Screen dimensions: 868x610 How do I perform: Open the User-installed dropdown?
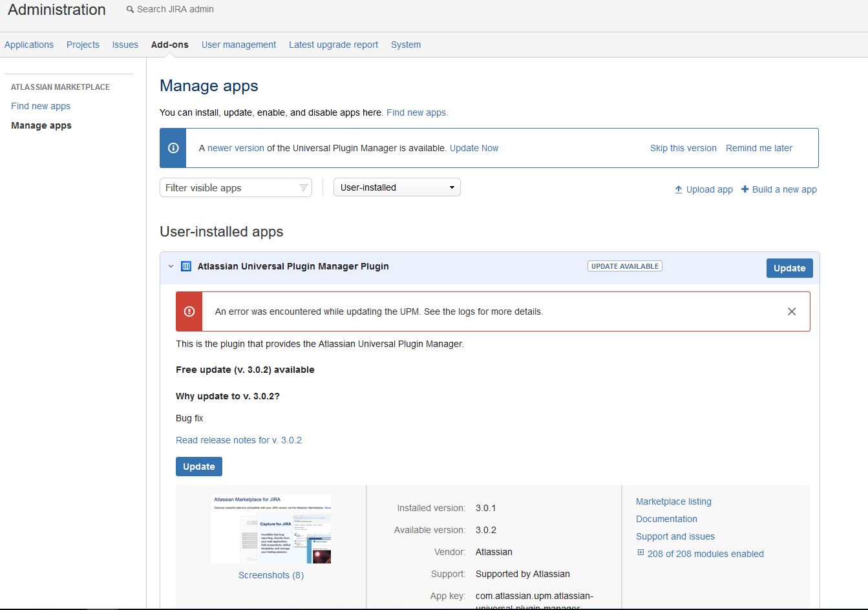point(397,187)
